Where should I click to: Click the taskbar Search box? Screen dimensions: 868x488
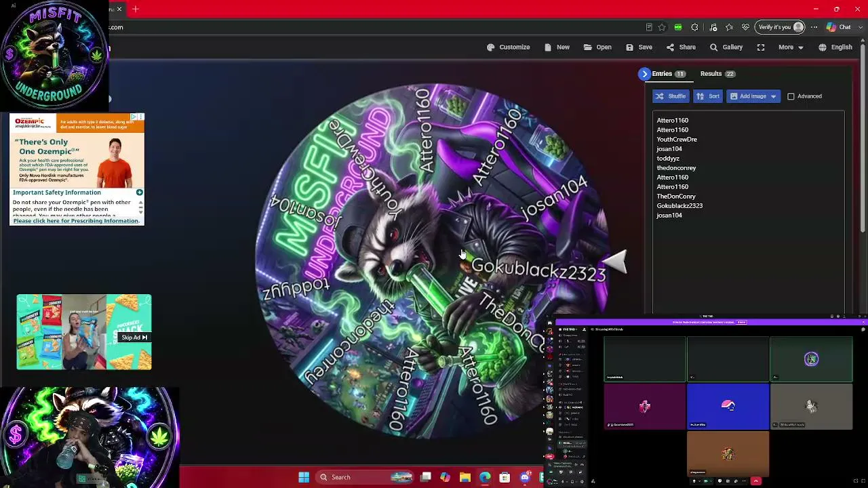(365, 477)
